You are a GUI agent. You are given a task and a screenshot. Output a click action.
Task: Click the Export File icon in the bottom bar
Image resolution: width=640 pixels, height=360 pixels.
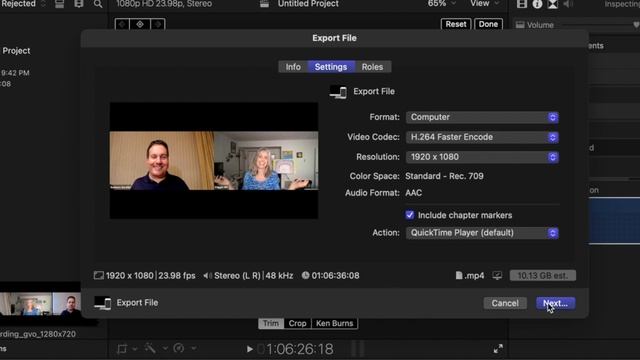point(102,303)
